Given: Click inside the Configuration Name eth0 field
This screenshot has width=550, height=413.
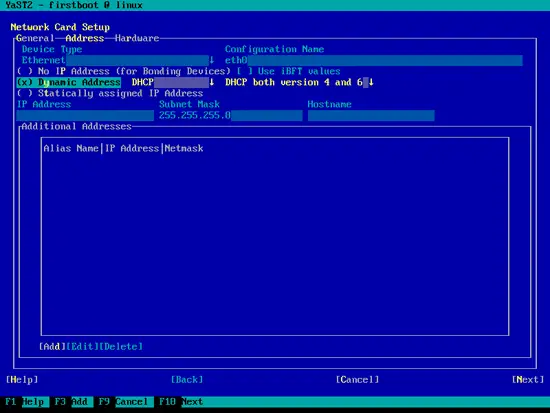Looking at the screenshot, I should 374,60.
